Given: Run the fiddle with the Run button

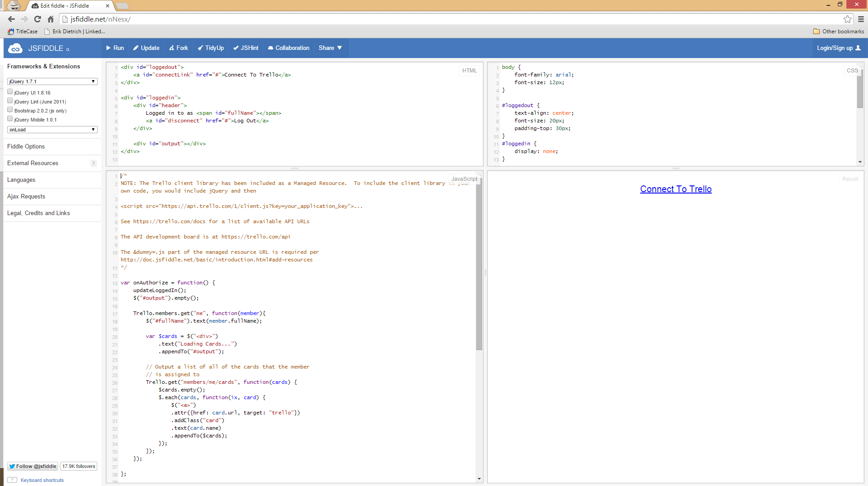Looking at the screenshot, I should [x=115, y=48].
